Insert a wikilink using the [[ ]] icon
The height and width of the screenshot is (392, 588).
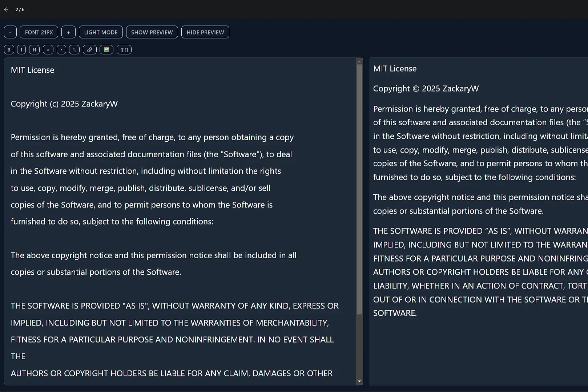tap(124, 49)
